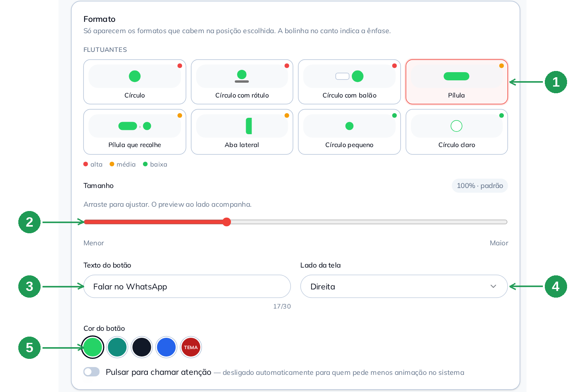Open the Lado da tela dropdown

[404, 286]
